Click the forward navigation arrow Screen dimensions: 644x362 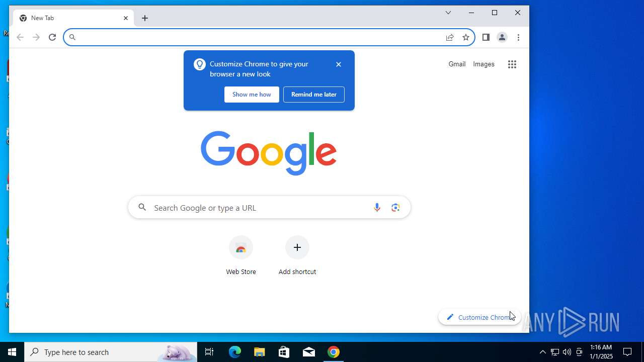[36, 37]
